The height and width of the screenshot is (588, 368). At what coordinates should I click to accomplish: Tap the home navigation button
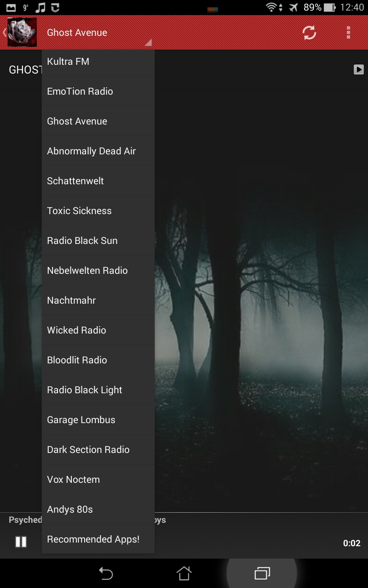(x=184, y=574)
